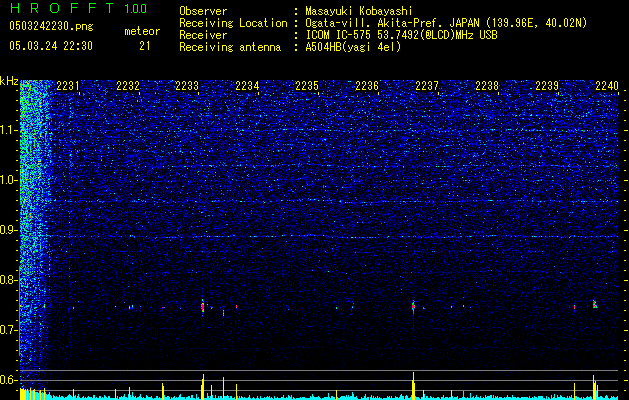Click the 2236 time marker
This screenshot has width=629, height=400.
(x=367, y=86)
